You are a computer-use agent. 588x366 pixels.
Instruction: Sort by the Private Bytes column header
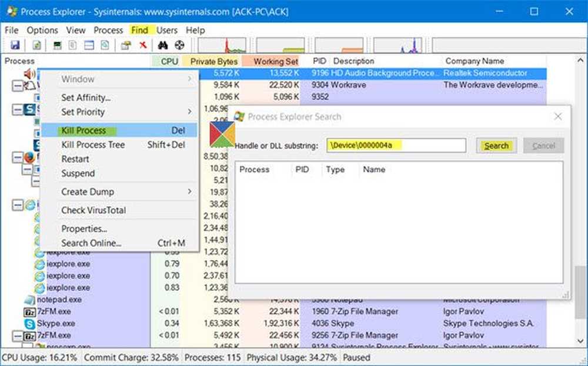click(x=212, y=61)
